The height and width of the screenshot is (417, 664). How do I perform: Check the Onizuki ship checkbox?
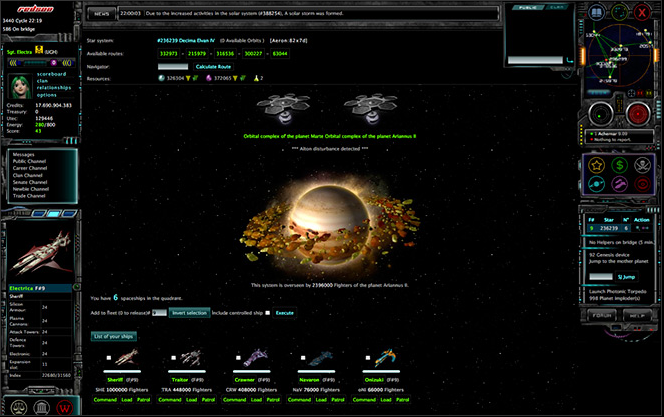point(368,358)
